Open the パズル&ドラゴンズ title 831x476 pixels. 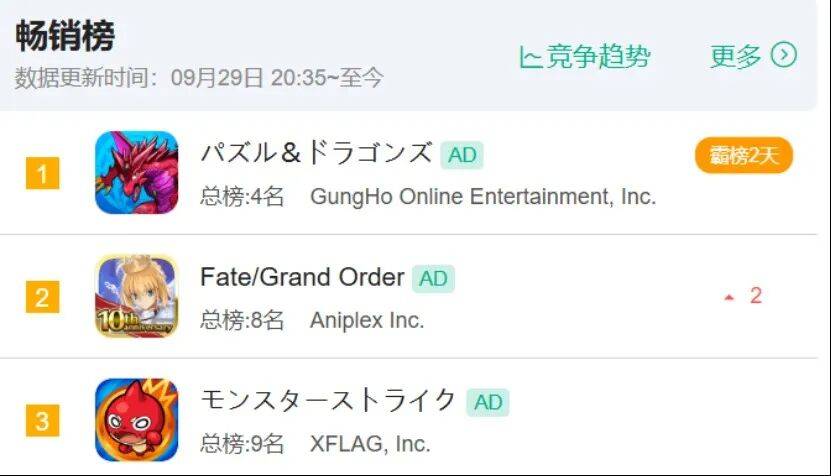(x=316, y=154)
